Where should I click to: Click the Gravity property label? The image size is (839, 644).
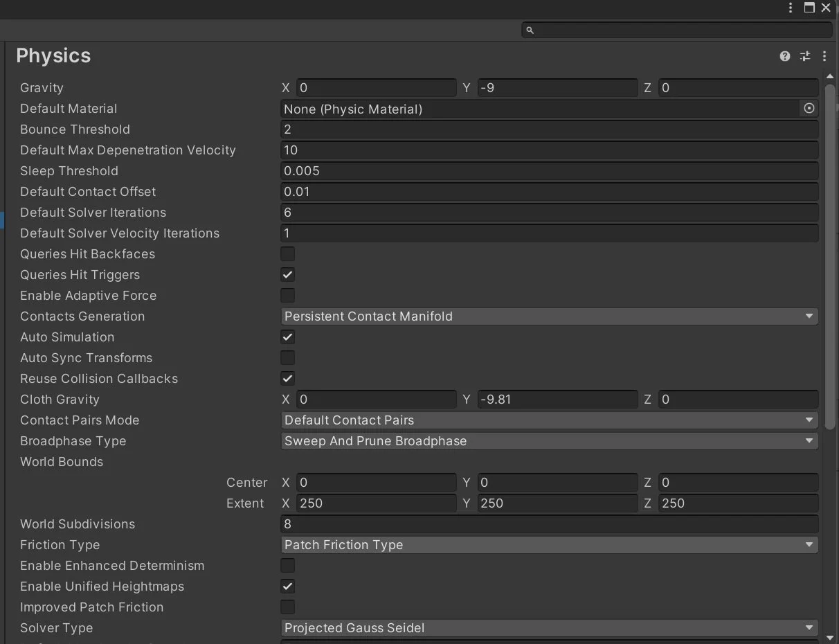[42, 87]
